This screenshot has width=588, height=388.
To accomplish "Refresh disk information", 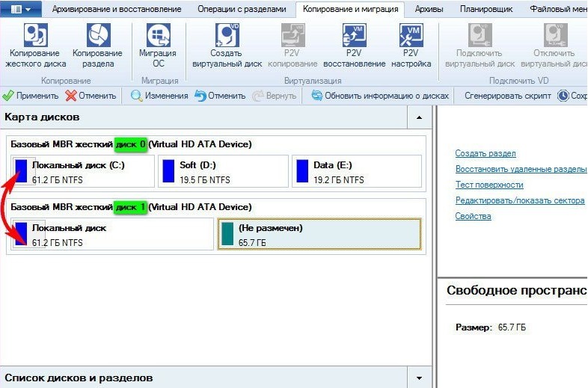I will (x=380, y=96).
